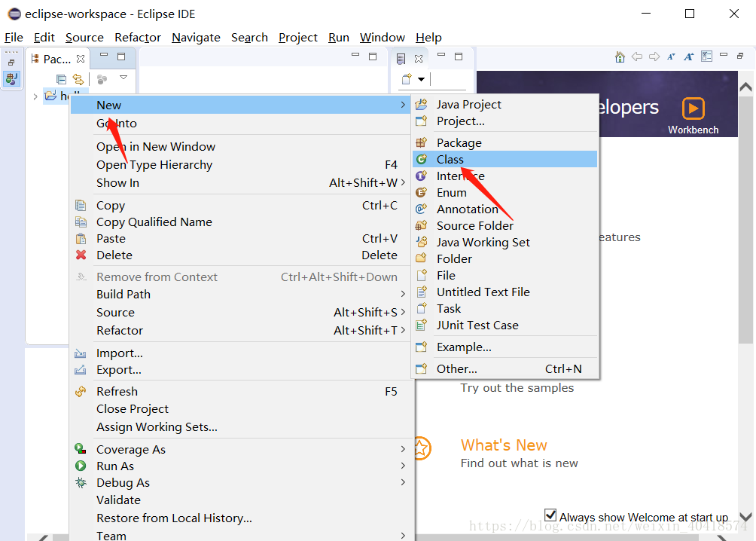Select Open in New Window
Screen dimensions: 756x541
click(x=241, y=146)
